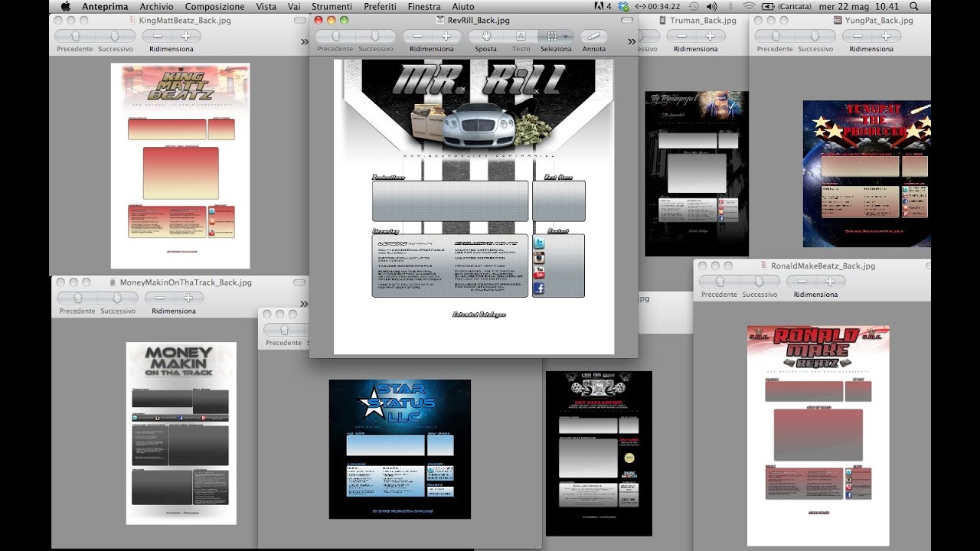Zoom in with plus in MoneyMakinOnThaTrack_Back window
Viewport: 980px width, 551px height.
pyautogui.click(x=188, y=298)
